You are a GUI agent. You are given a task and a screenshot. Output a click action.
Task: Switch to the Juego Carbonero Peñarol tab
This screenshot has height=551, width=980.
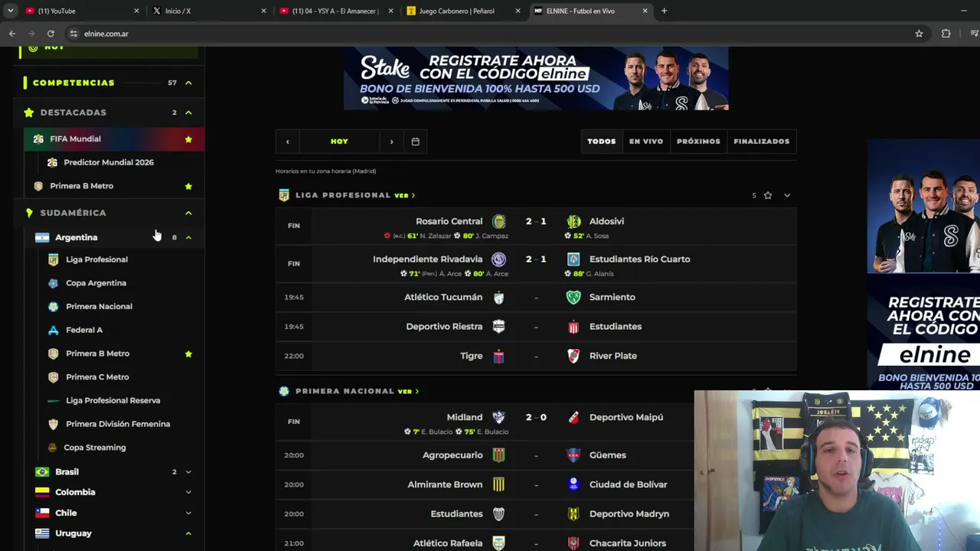(x=463, y=11)
